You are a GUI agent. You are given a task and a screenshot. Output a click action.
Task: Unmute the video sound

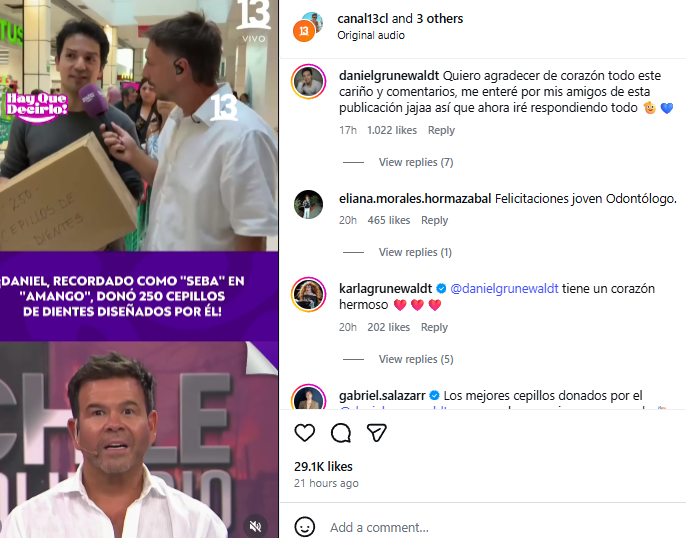256,524
